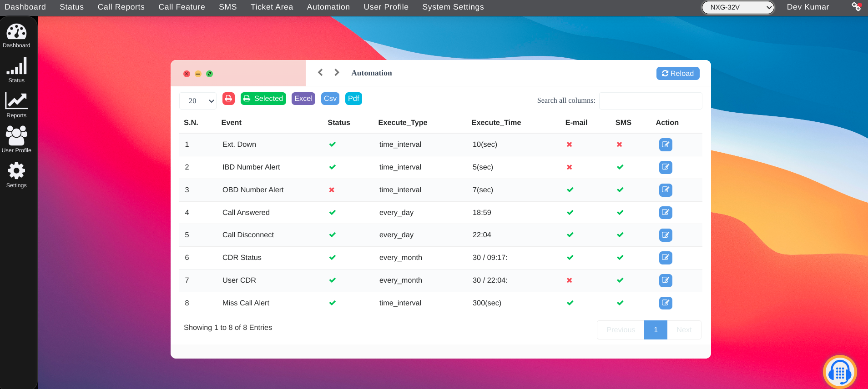Edit the OBD Number Alert row
868x389 pixels.
[x=666, y=190]
